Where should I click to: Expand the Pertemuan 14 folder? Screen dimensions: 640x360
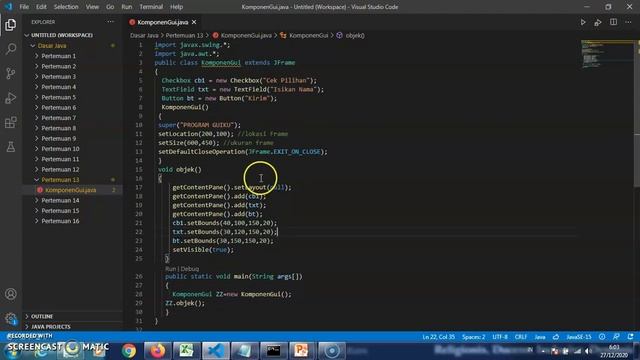click(x=60, y=200)
